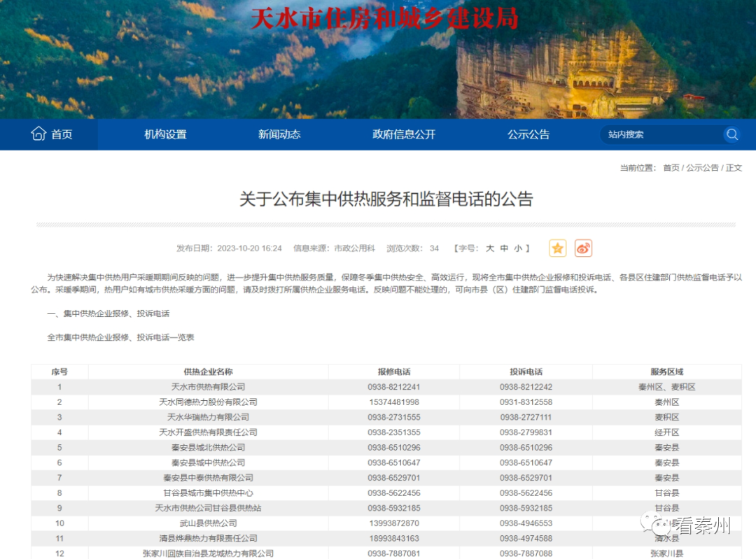The width and height of the screenshot is (756, 559).
Task: Click the search magnifier icon
Action: tap(732, 134)
